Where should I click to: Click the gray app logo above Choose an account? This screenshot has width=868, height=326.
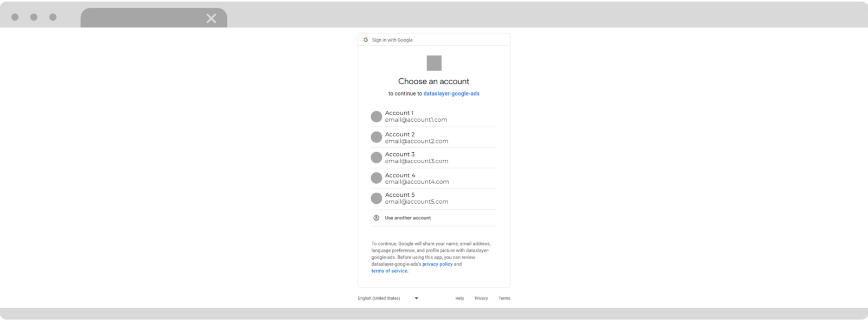[434, 63]
